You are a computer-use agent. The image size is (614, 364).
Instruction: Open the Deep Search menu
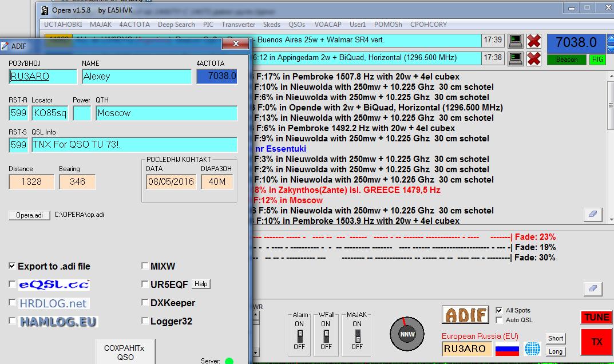176,25
